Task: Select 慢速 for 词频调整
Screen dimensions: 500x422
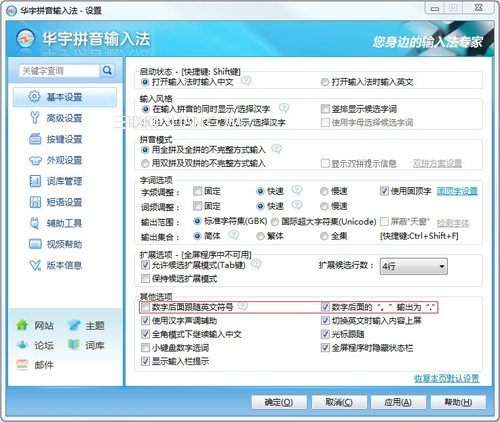Action: click(x=324, y=206)
